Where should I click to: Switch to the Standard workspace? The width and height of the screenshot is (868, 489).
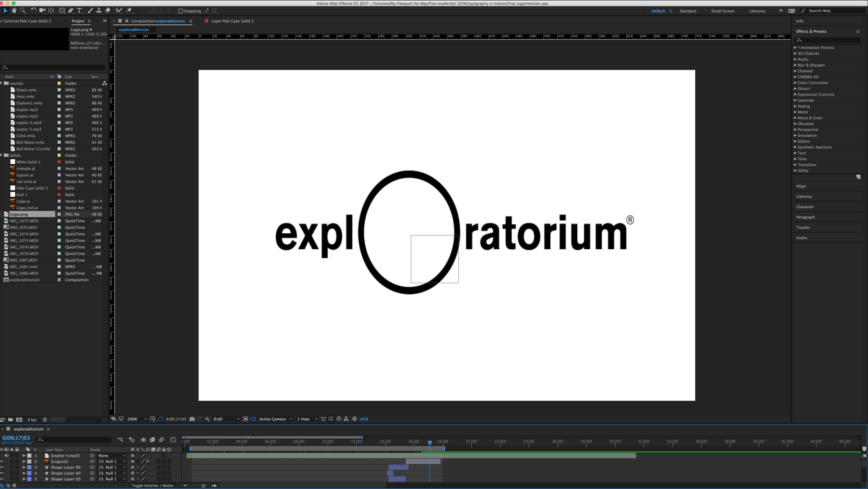688,11
